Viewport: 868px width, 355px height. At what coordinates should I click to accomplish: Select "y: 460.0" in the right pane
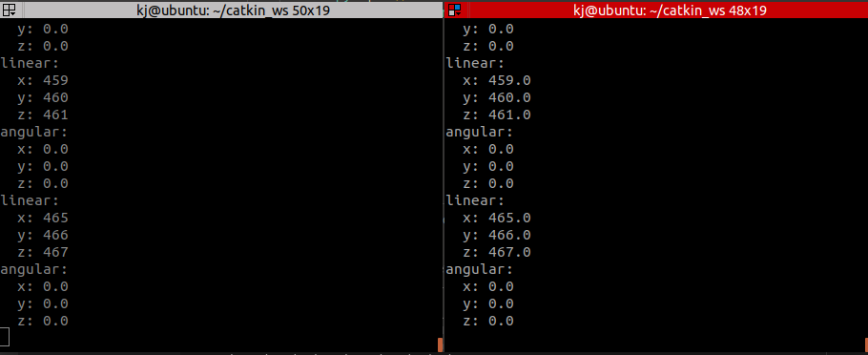[x=497, y=97]
